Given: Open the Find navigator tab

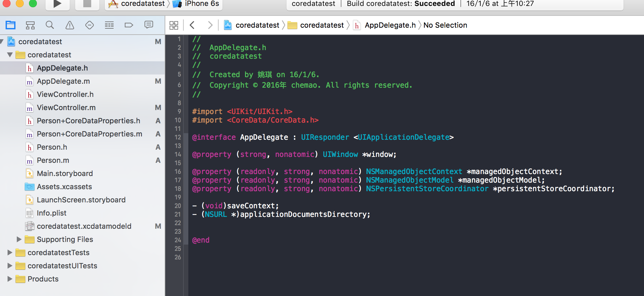Looking at the screenshot, I should (x=50, y=25).
